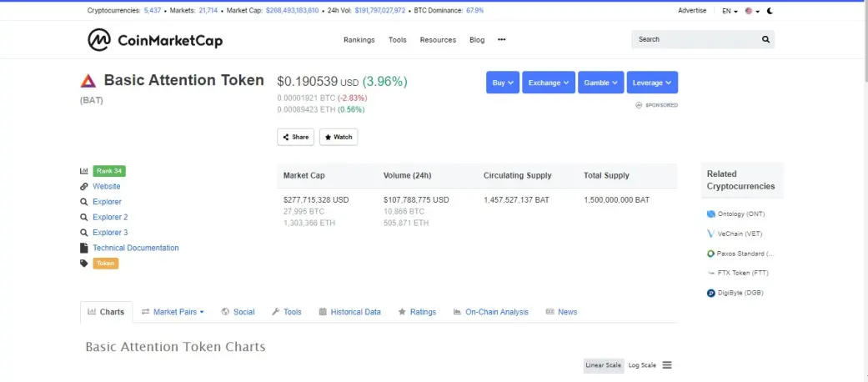Viewport: 868px width, 382px height.
Task: Switch to the Tools tab
Action: click(287, 312)
